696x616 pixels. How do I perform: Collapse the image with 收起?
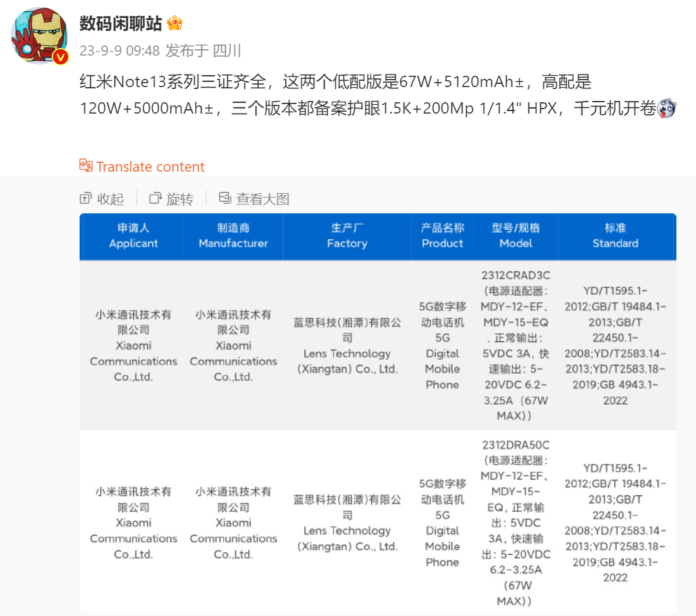[111, 199]
